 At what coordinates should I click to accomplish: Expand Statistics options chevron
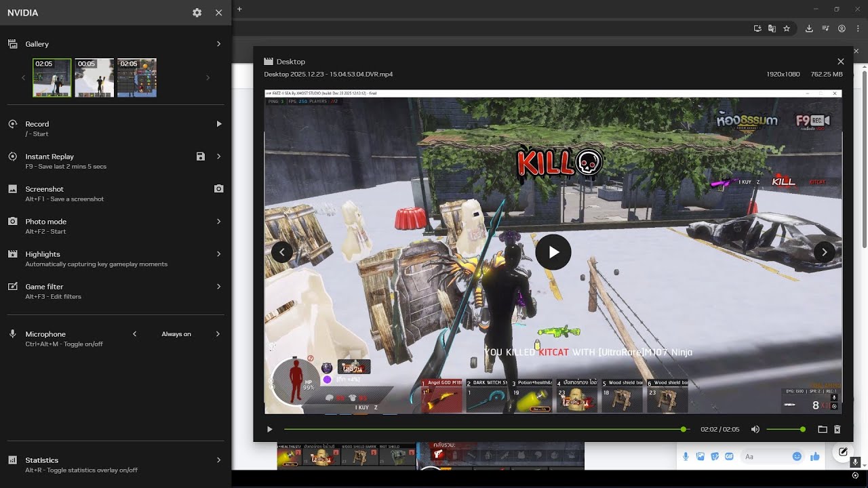click(x=218, y=460)
